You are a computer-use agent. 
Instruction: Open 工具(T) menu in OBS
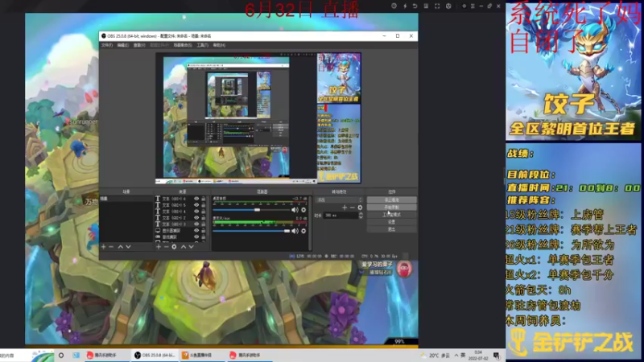pos(203,45)
